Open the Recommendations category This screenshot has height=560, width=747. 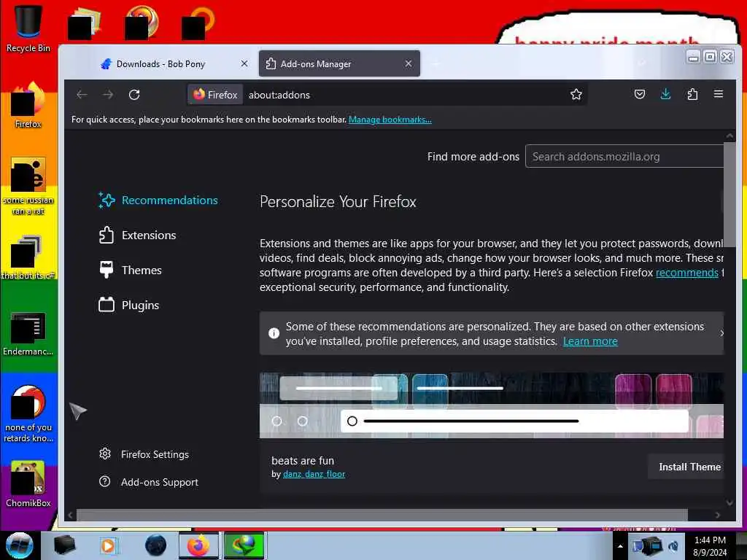pos(158,201)
